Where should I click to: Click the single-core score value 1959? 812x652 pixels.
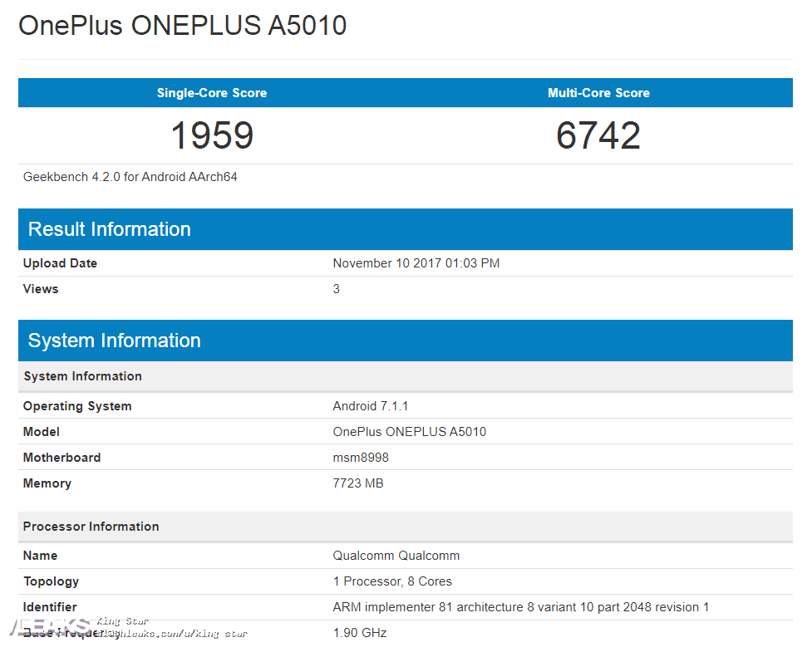(x=212, y=135)
